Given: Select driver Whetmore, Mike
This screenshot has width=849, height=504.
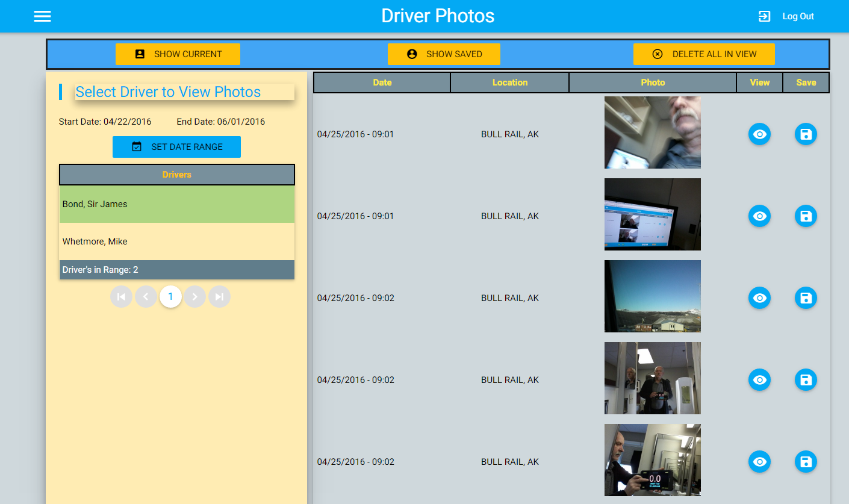Looking at the screenshot, I should 177,241.
